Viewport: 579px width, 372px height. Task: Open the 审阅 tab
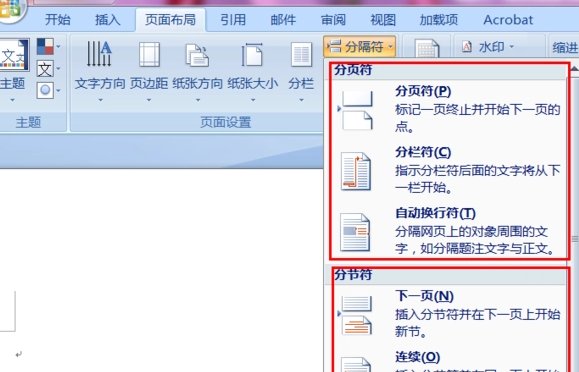(x=333, y=20)
